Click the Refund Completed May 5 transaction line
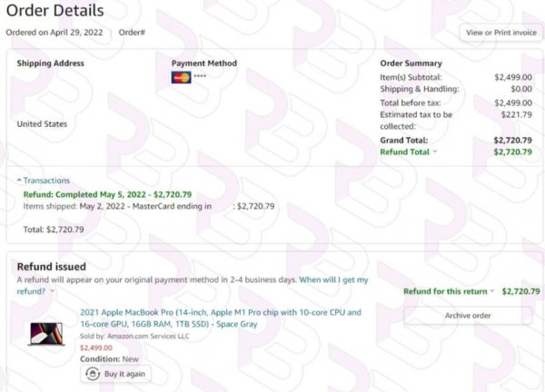The height and width of the screenshot is (392, 545). coord(107,194)
